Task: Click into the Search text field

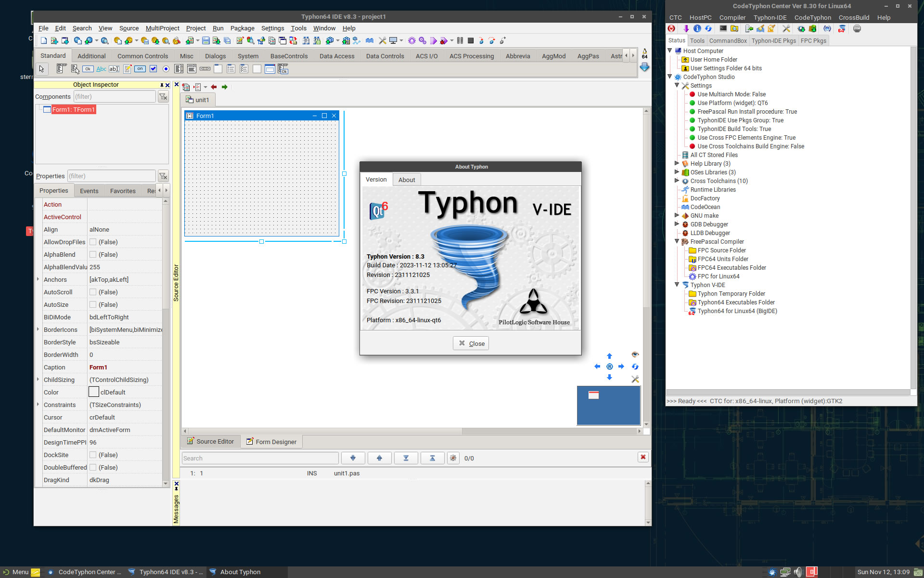Action: (260, 458)
